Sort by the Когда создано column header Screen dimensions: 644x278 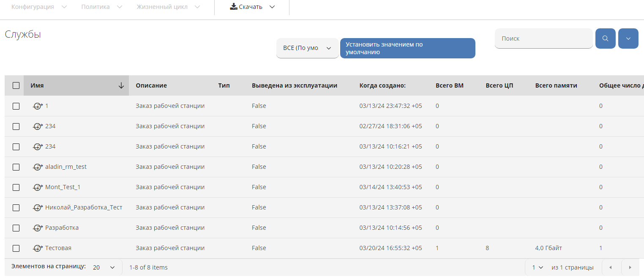pos(382,85)
